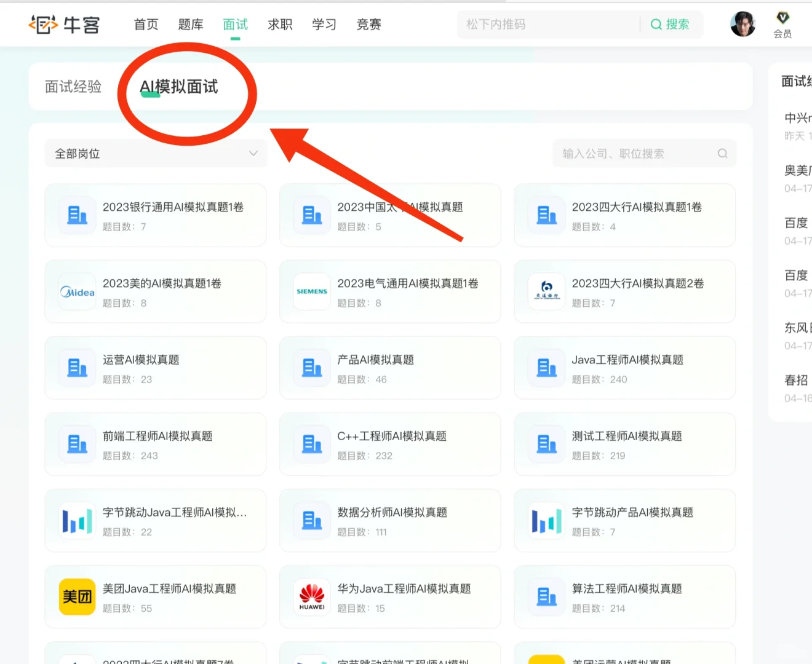
Task: Click the building icon of 测试工程师AI模拟真题
Action: coord(547,444)
